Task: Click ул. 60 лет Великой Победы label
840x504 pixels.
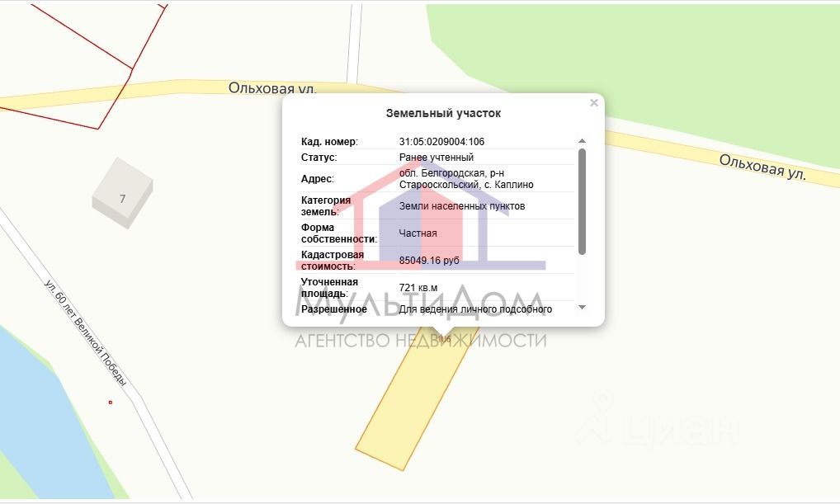Action: coord(86,332)
